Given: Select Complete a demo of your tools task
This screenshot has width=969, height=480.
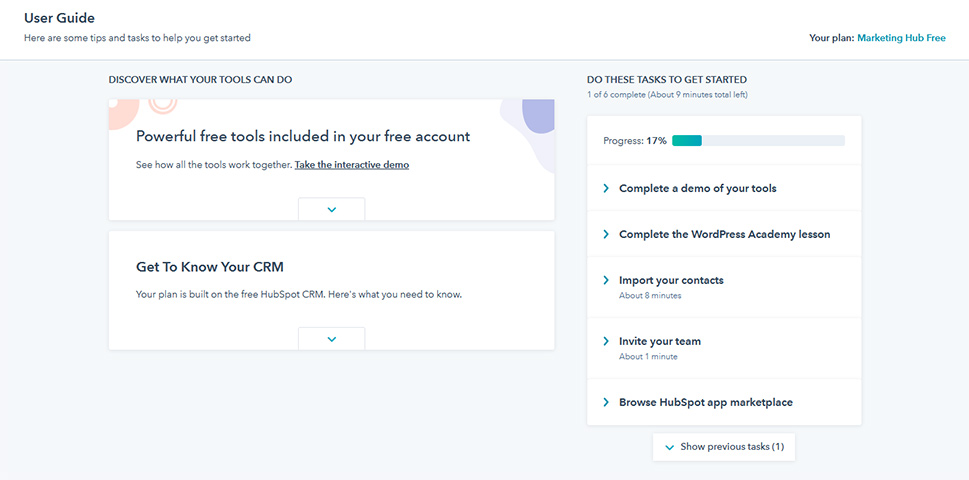Looking at the screenshot, I should (724, 188).
